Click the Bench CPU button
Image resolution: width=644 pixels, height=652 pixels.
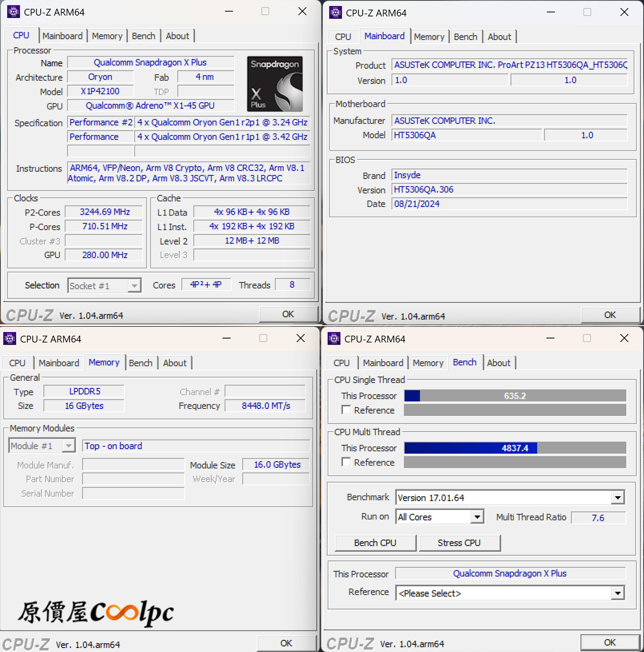click(375, 543)
